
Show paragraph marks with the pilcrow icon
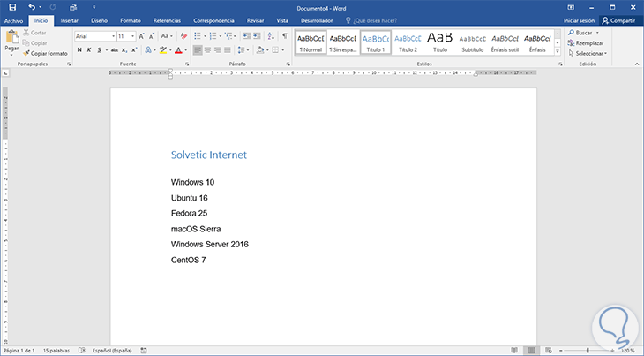[x=284, y=36]
